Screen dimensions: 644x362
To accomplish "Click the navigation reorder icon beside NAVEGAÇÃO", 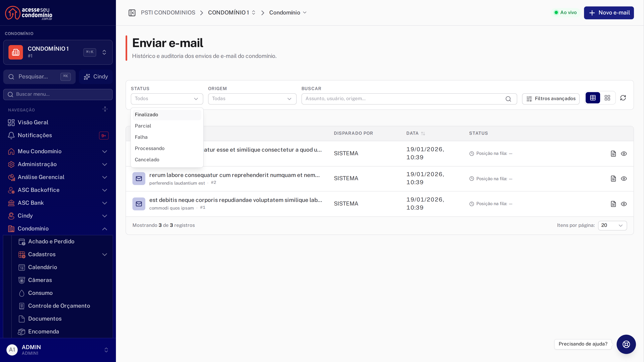I will coord(105,109).
